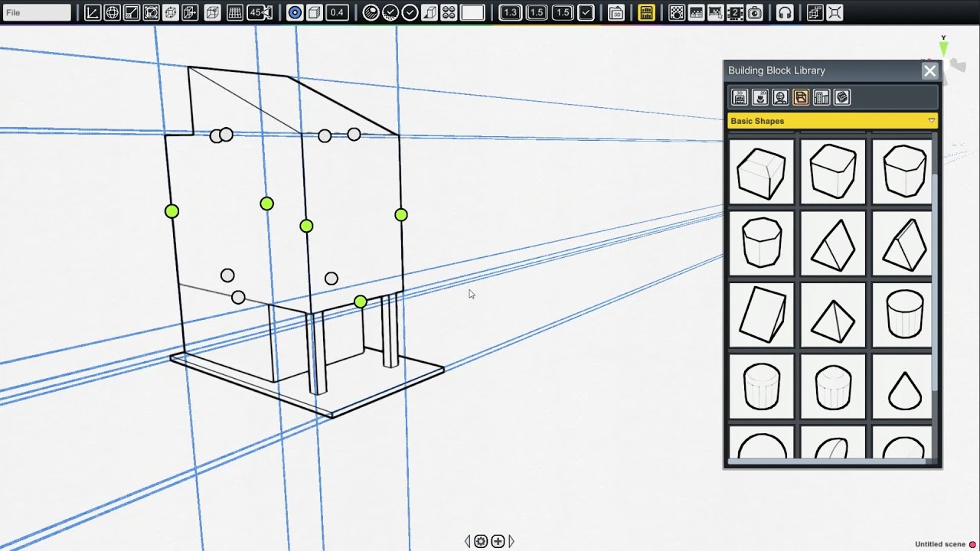Toggle the blue circle target icon
Viewport: 980px width, 551px height.
[295, 12]
